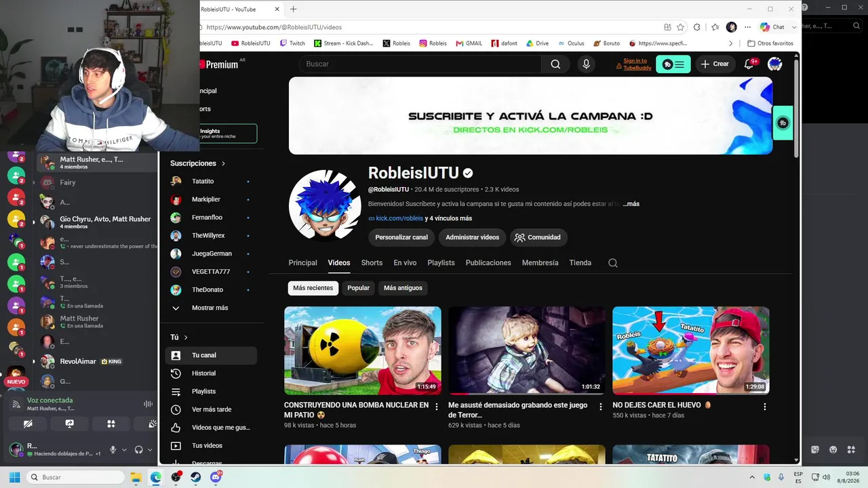This screenshot has height=488, width=868.
Task: Click the Personalizar canal button
Action: (401, 237)
